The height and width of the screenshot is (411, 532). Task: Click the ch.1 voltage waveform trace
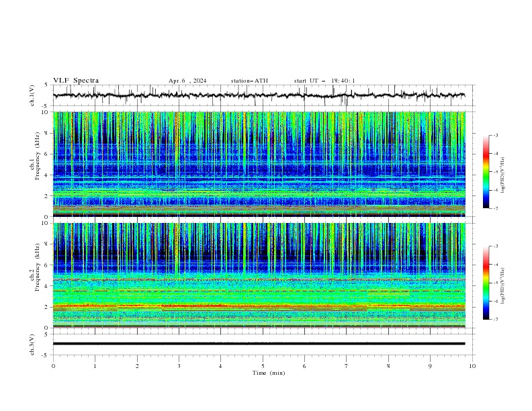[x=259, y=95]
